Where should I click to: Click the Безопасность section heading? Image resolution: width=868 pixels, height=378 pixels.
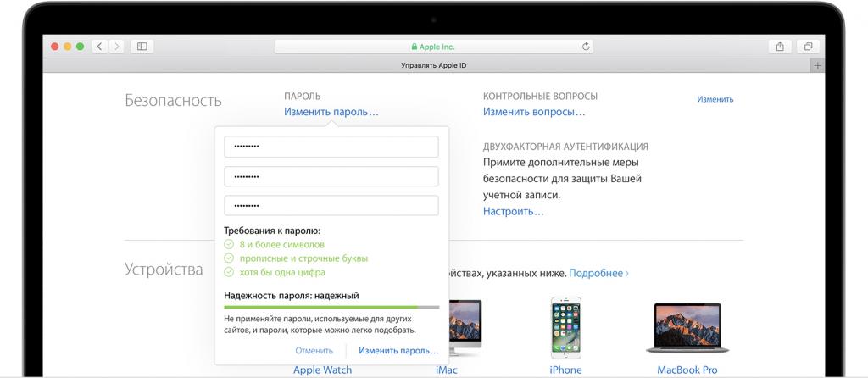pos(173,101)
